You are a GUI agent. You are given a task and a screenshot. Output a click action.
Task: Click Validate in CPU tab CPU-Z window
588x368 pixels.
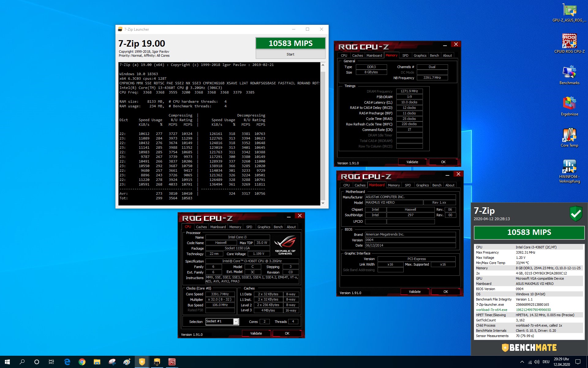(x=256, y=333)
